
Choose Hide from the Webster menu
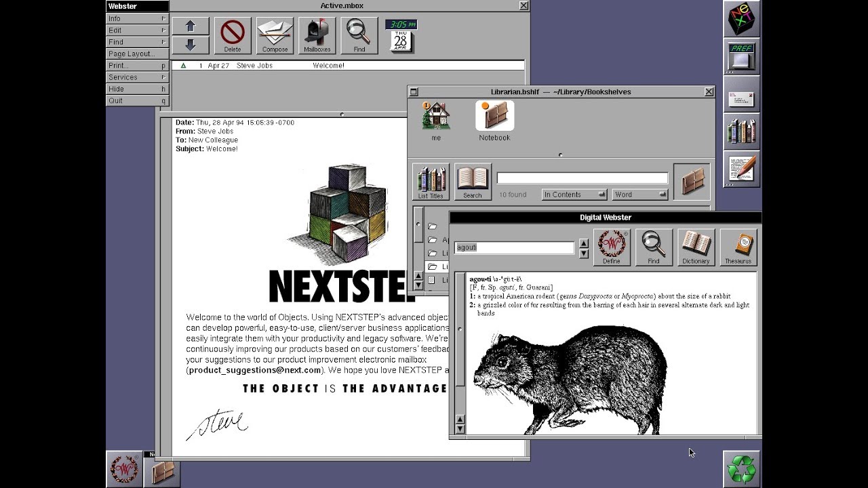tap(137, 89)
